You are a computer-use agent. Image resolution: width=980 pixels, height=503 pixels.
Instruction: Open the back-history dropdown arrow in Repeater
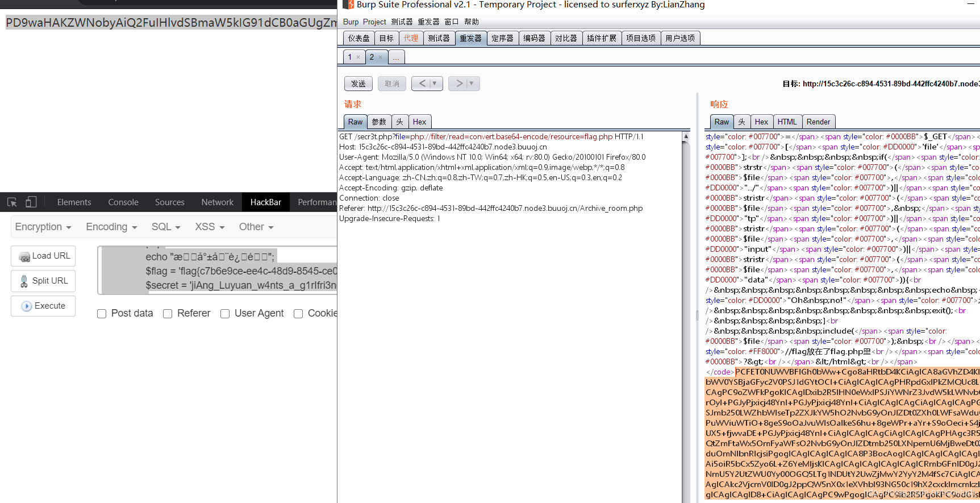[435, 84]
